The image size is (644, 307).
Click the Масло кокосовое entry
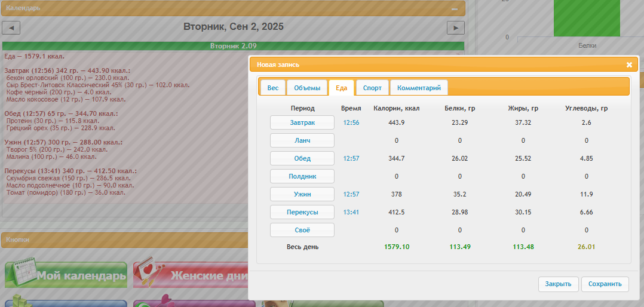[66, 99]
